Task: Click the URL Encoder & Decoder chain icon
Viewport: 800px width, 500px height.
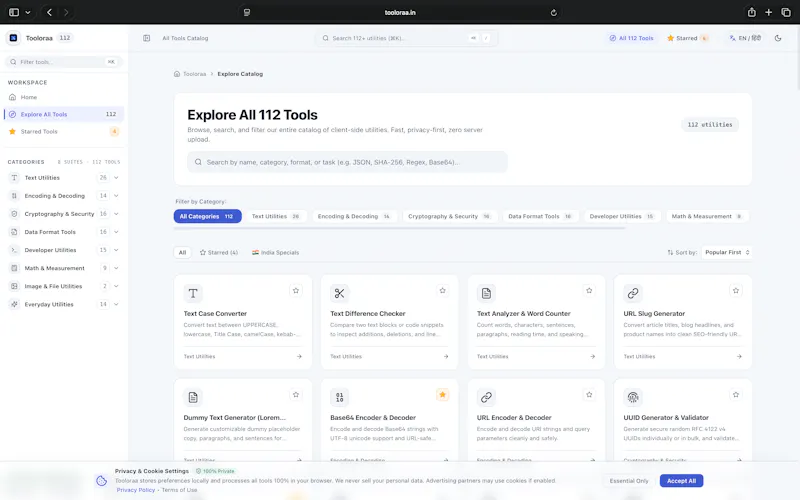Action: (x=486, y=397)
